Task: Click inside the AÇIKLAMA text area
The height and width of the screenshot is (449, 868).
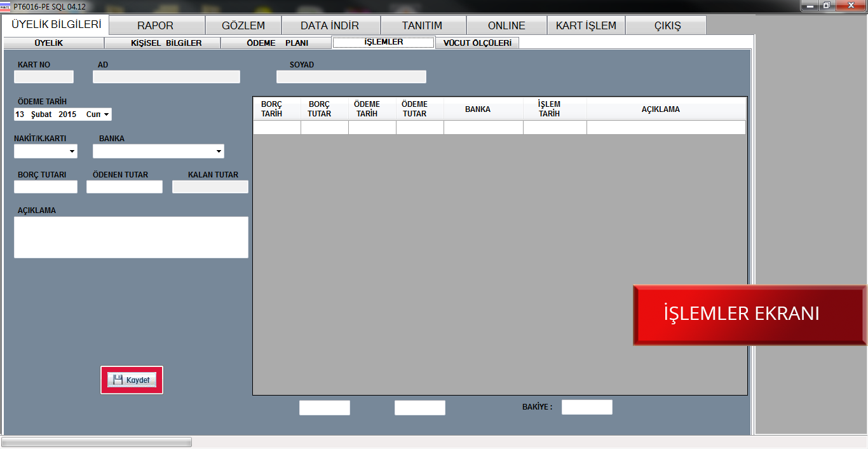Action: 131,237
